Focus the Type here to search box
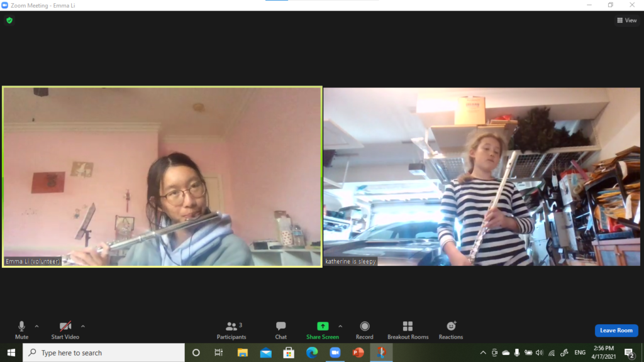This screenshot has width=644, height=362. [x=104, y=353]
